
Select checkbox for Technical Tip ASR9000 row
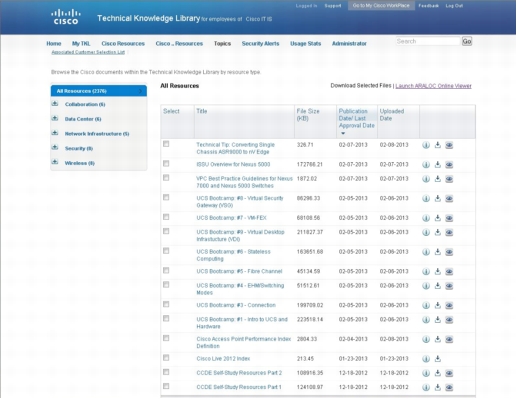[x=166, y=144]
